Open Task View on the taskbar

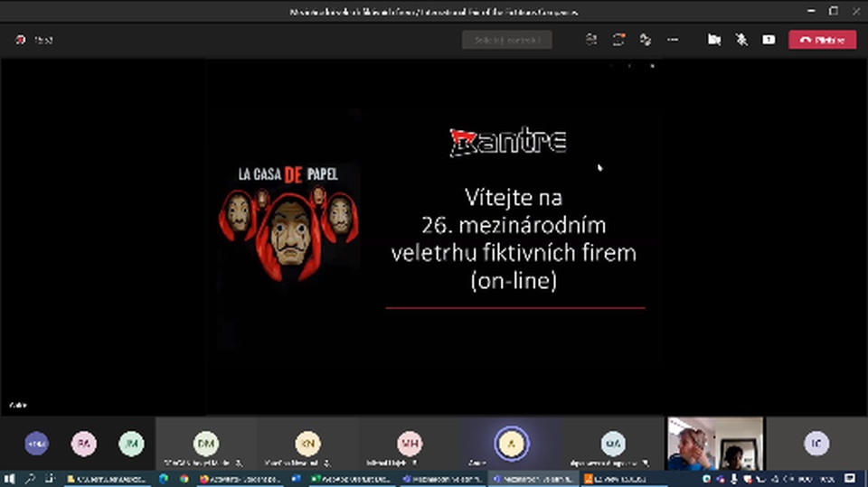49,479
